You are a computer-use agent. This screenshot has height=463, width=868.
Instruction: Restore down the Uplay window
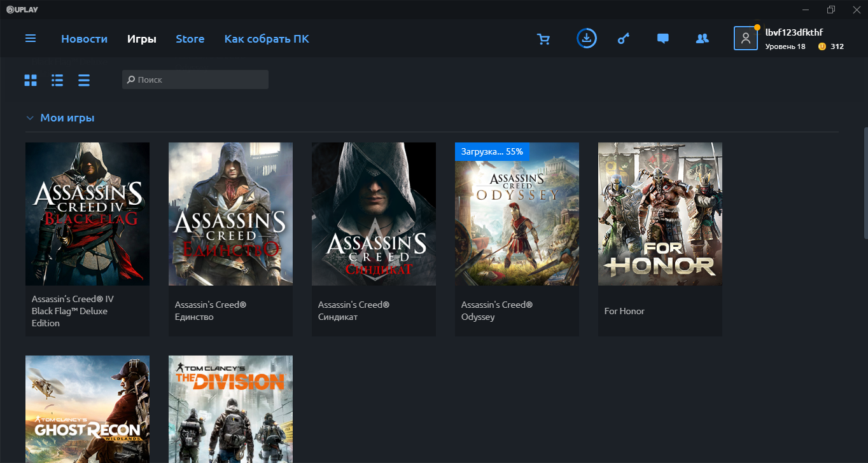point(831,9)
